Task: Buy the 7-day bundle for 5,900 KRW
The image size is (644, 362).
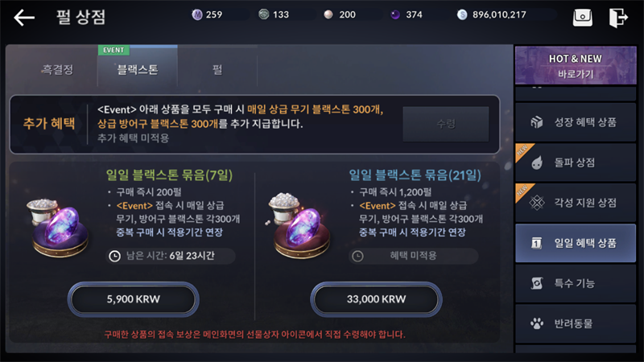Action: (x=133, y=299)
